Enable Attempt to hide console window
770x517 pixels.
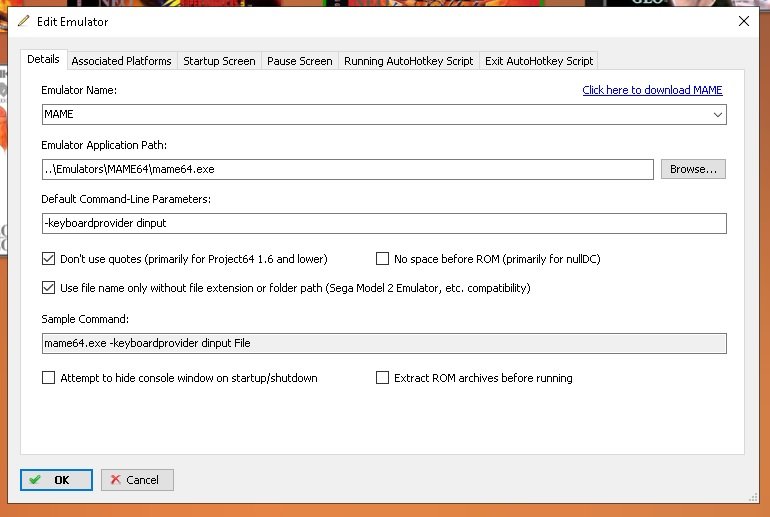click(x=48, y=378)
